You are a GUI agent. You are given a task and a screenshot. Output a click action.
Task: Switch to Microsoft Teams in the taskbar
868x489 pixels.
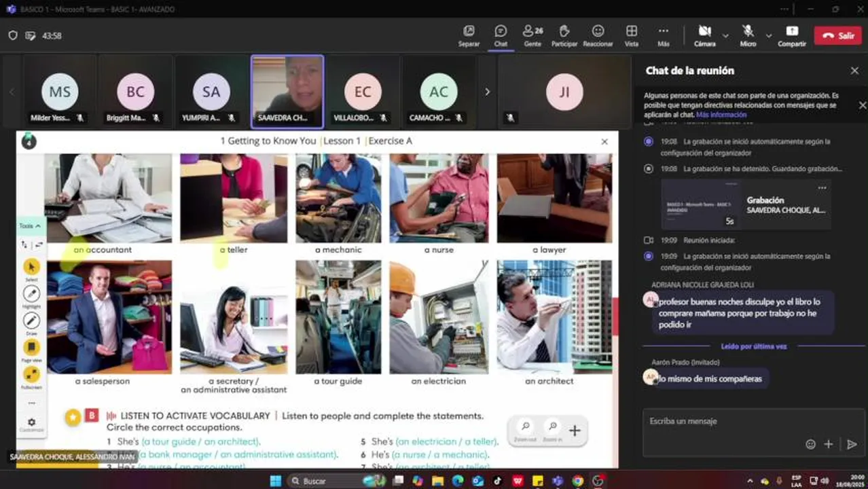(558, 481)
